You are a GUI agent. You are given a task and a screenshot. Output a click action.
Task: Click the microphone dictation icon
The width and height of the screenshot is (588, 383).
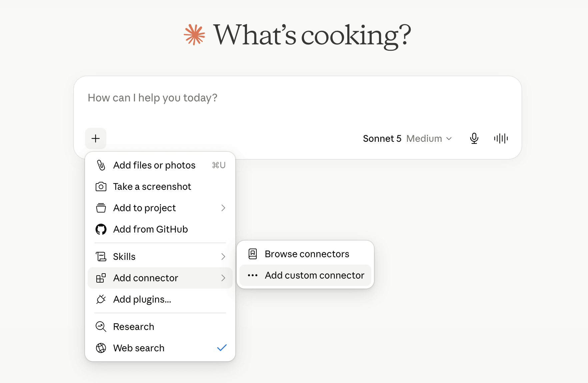click(x=474, y=138)
